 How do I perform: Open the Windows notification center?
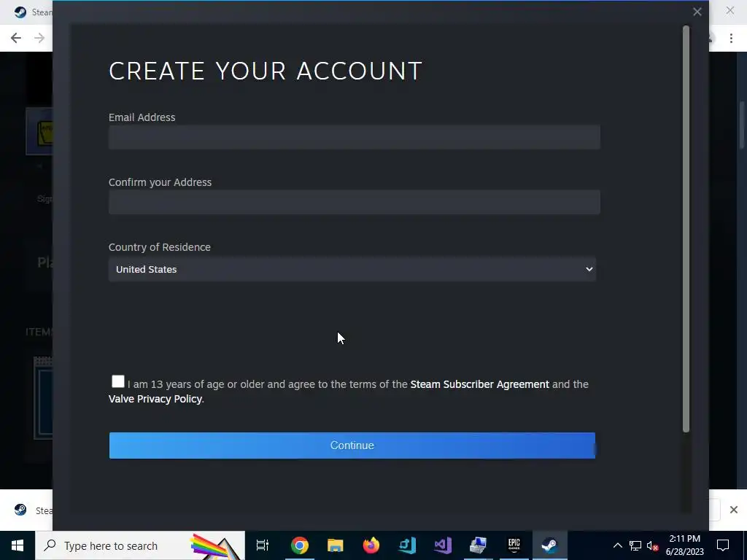pyautogui.click(x=723, y=545)
